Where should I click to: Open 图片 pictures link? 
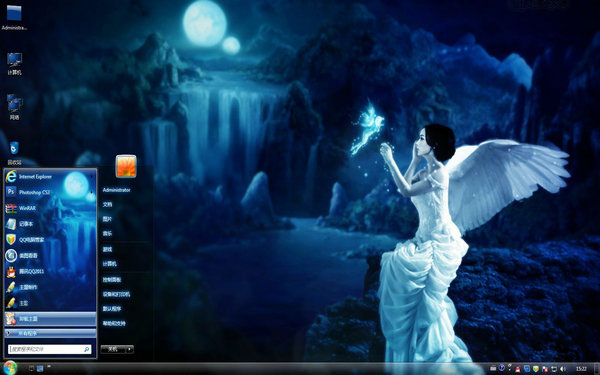pos(107,219)
